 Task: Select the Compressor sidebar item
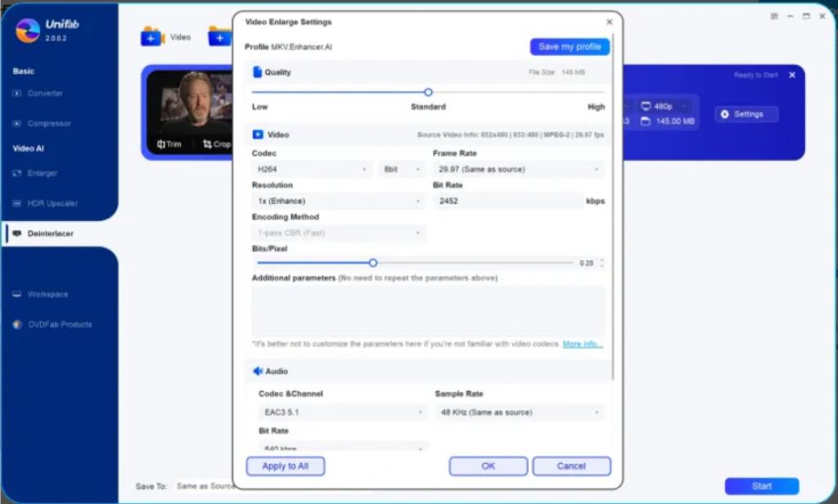tap(49, 124)
